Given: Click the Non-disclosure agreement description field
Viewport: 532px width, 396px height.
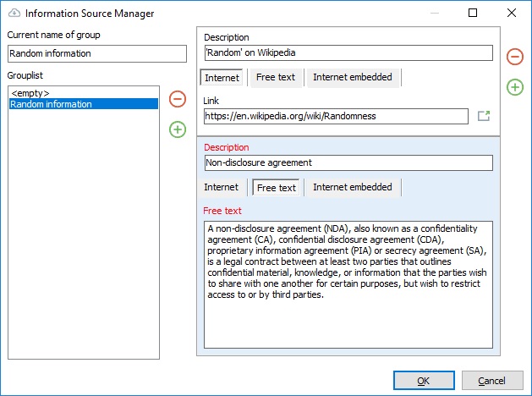Looking at the screenshot, I should [348, 162].
